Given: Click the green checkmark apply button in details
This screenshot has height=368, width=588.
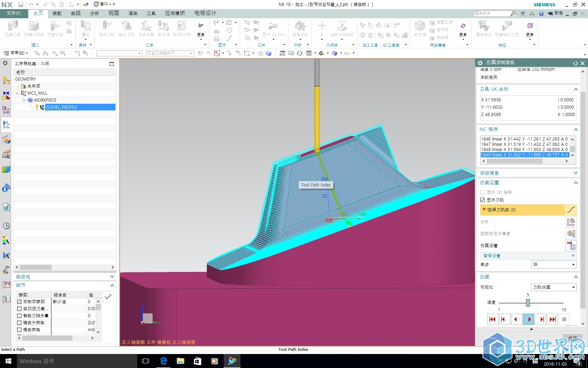Looking at the screenshot, I should 108,297.
